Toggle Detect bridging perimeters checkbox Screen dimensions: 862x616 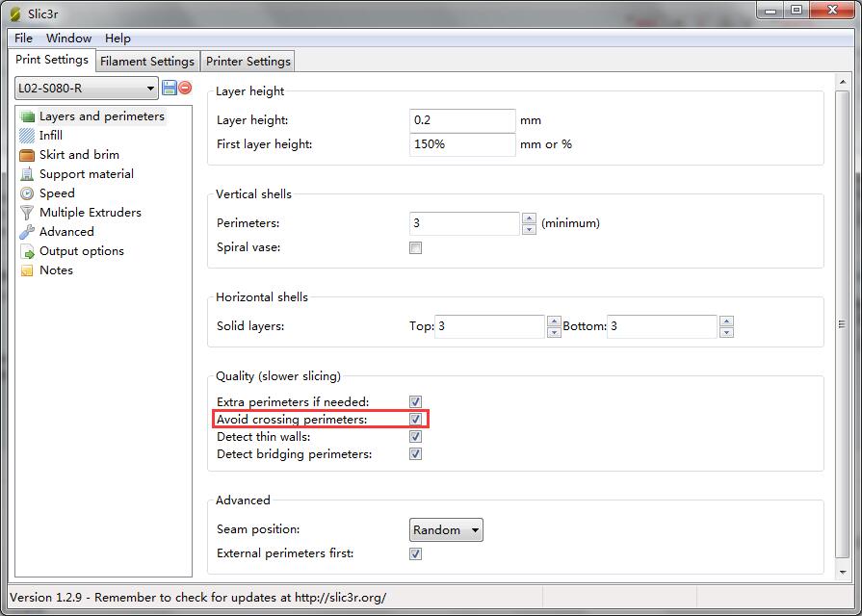(416, 454)
